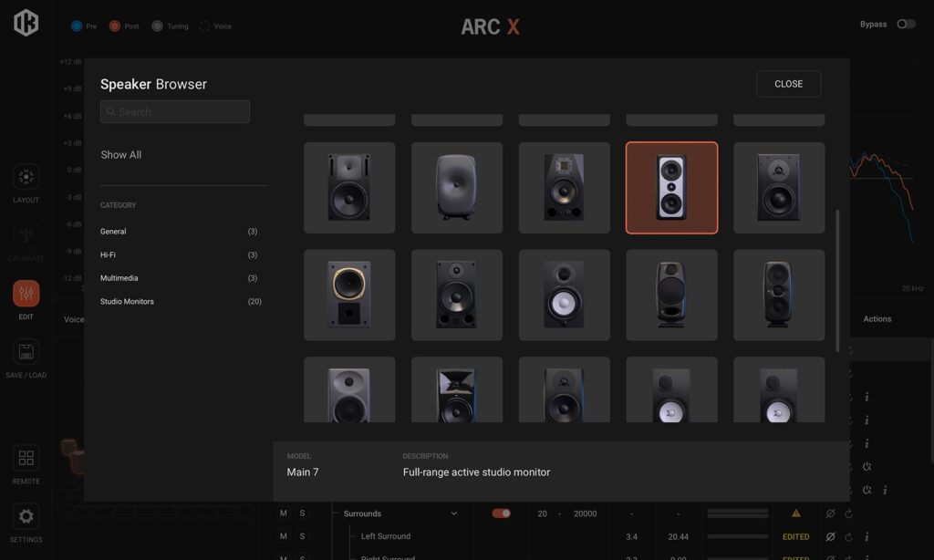Toggle the Bypass switch
The image size is (934, 560).
(x=906, y=24)
